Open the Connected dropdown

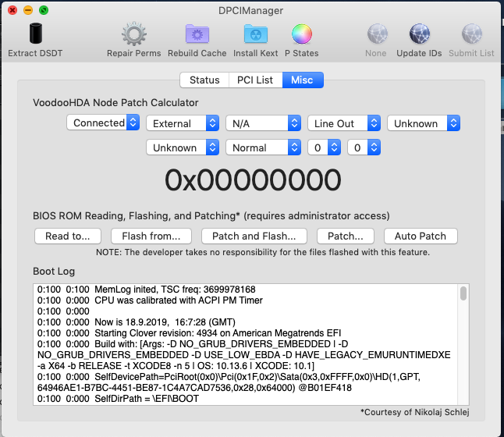(103, 123)
